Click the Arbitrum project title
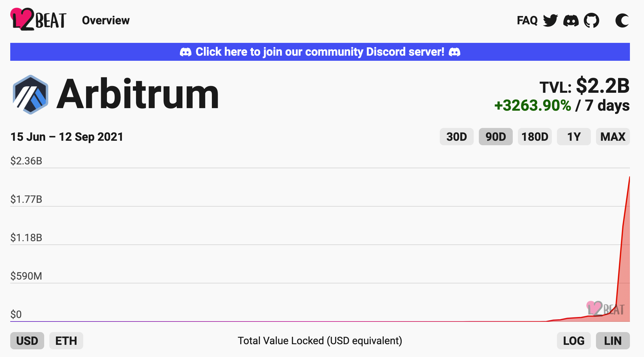The image size is (644, 357). point(138,94)
